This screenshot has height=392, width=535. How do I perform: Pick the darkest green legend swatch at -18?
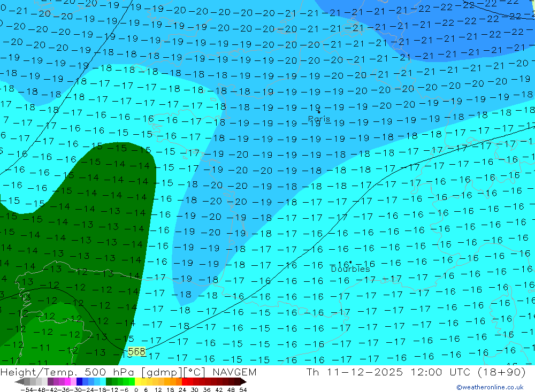(109, 382)
